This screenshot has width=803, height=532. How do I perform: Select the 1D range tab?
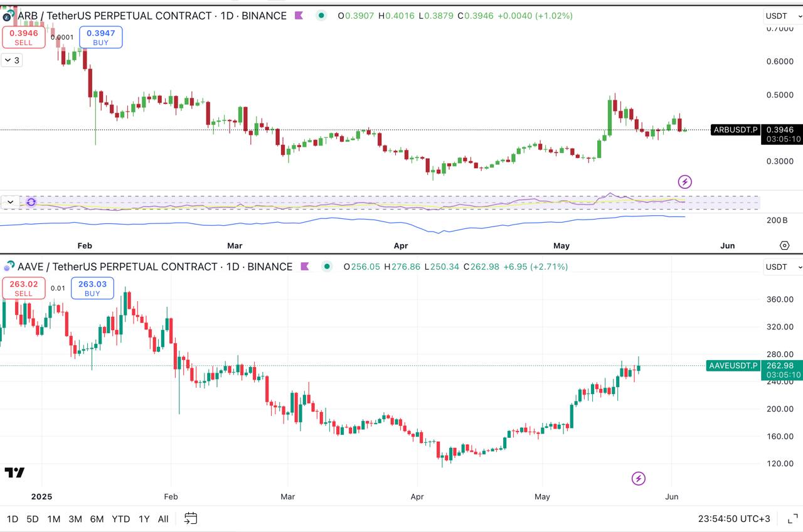13,519
